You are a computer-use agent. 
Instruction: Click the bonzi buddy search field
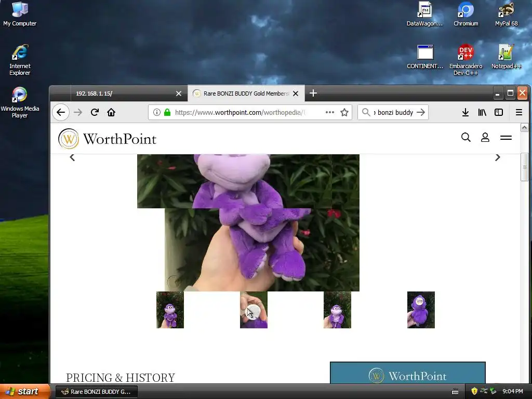pos(394,112)
